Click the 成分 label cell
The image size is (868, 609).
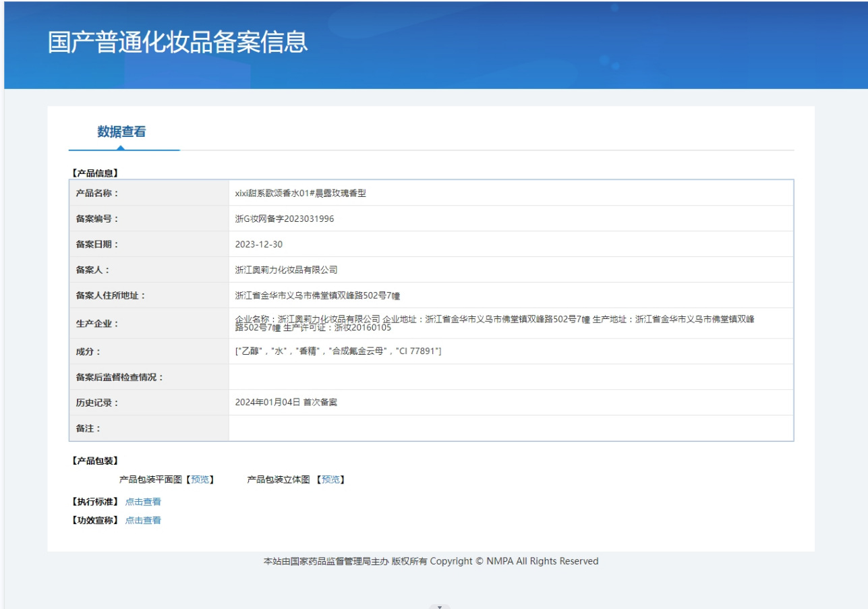149,351
